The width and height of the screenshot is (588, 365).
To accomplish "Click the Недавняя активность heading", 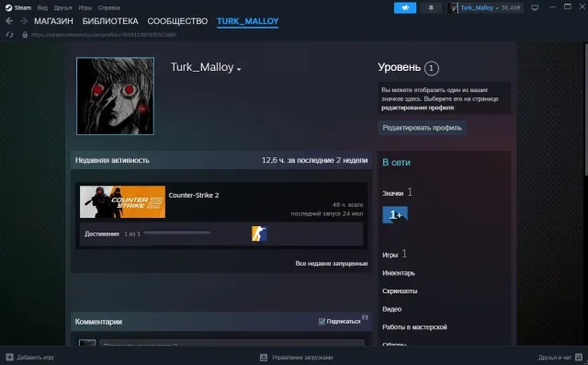I will (112, 160).
